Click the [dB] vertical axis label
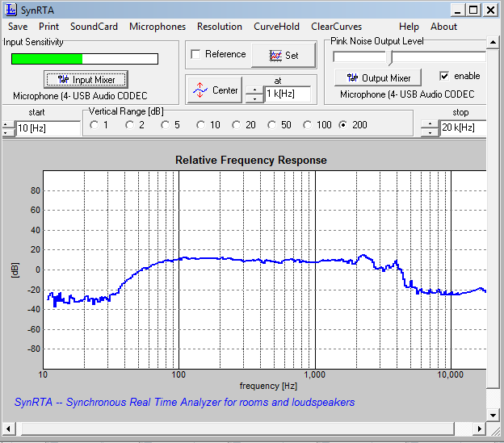 tap(15, 270)
